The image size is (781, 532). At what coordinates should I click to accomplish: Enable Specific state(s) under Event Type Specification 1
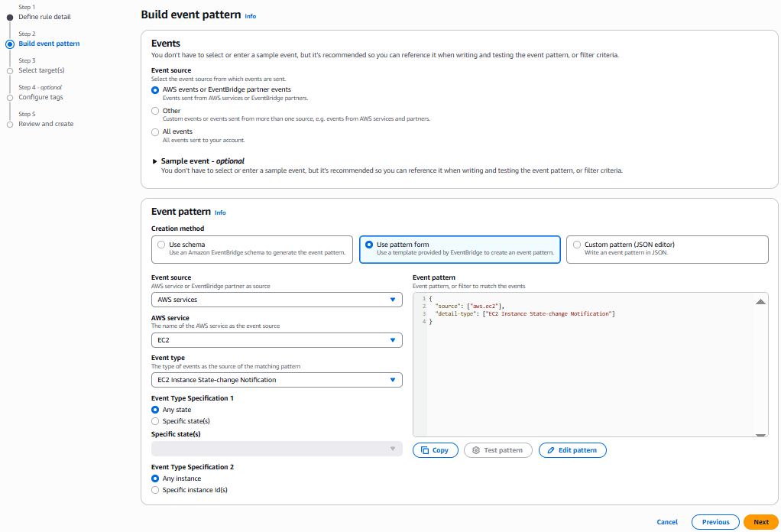tap(155, 420)
